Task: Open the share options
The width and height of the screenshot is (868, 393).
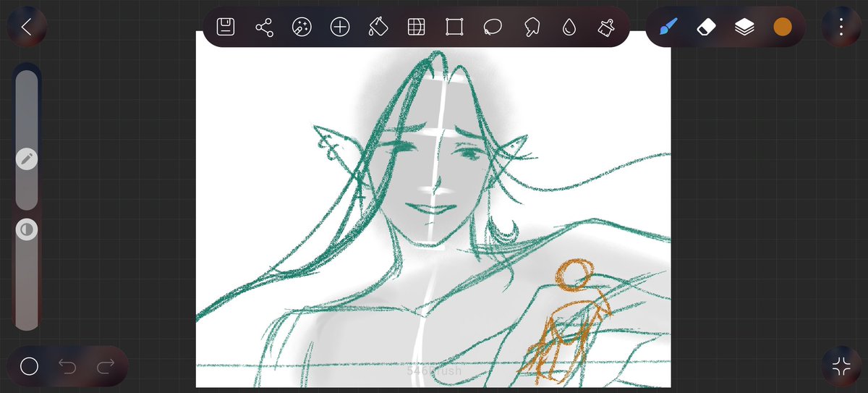Action: click(264, 28)
